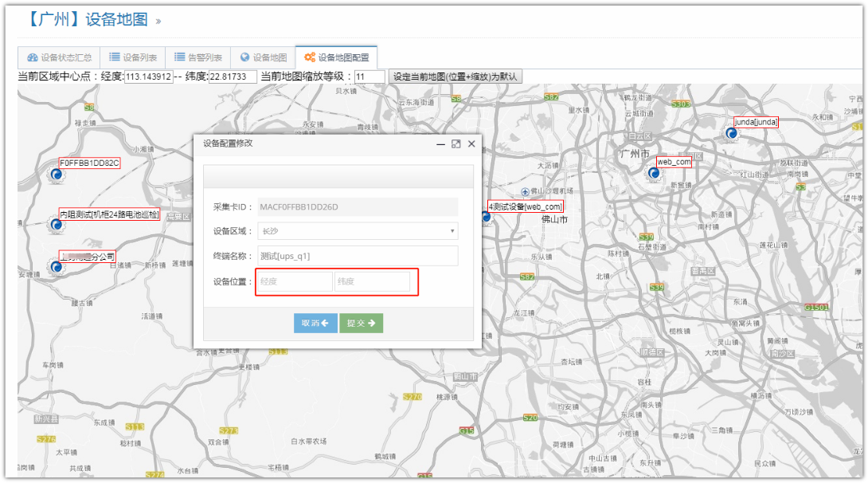Click the 4测试设备 device marker icon
868x483 pixels.
(487, 217)
